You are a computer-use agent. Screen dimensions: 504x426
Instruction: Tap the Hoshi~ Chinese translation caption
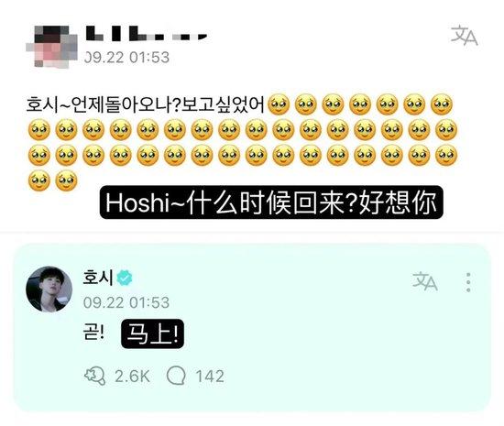point(271,202)
